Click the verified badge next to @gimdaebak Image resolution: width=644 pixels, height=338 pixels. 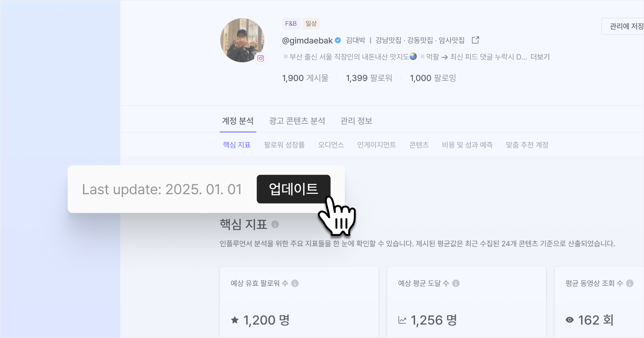coord(338,40)
